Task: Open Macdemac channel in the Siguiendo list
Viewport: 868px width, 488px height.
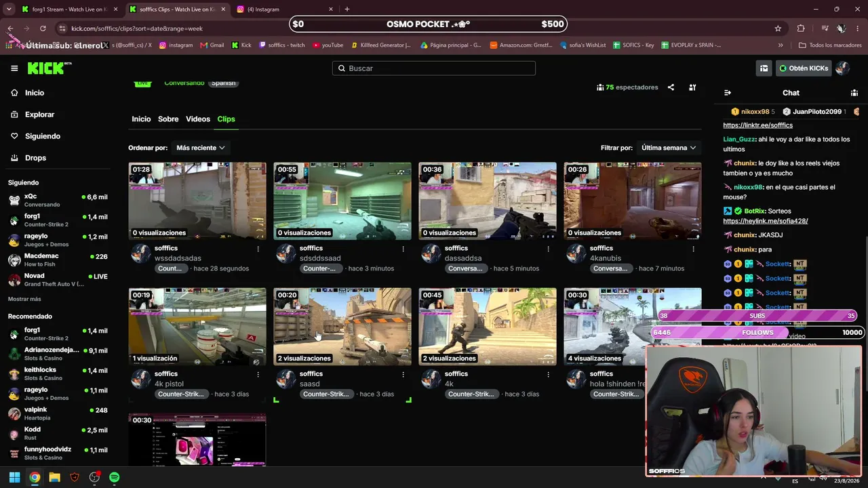Action: pyautogui.click(x=58, y=260)
